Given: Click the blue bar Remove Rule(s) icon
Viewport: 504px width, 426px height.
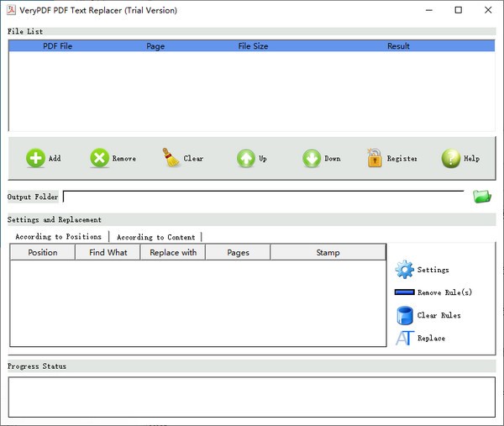Looking at the screenshot, I should pyautogui.click(x=404, y=292).
